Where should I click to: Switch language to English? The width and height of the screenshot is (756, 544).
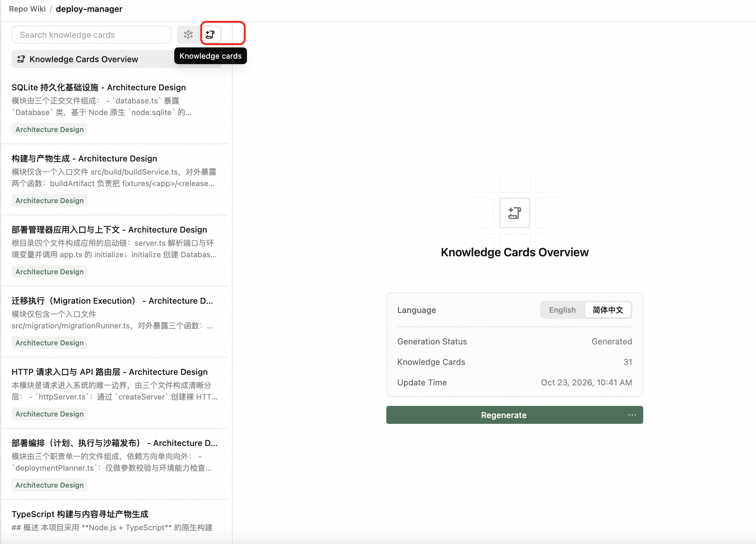(562, 310)
